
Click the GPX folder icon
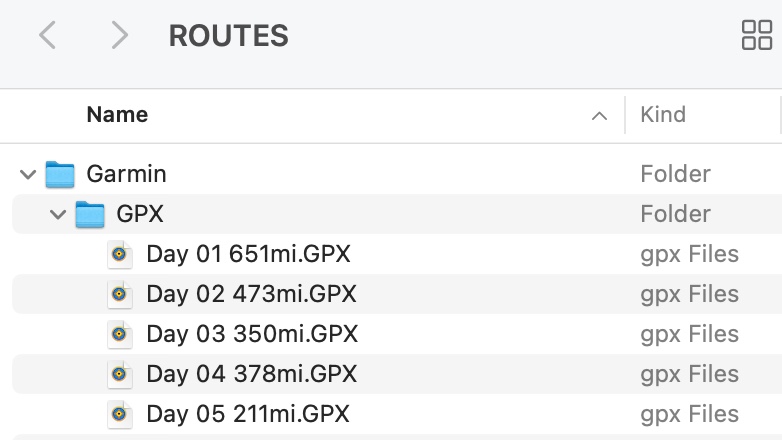pyautogui.click(x=90, y=214)
